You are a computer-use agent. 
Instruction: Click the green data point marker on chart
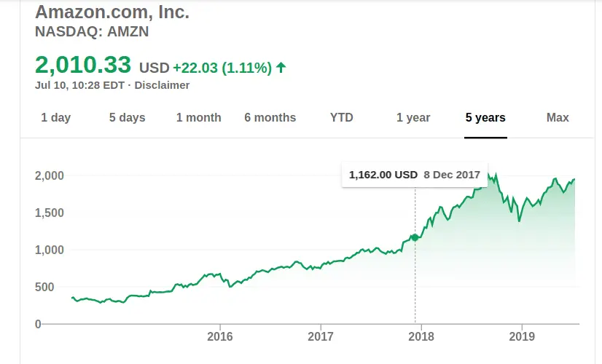[415, 237]
